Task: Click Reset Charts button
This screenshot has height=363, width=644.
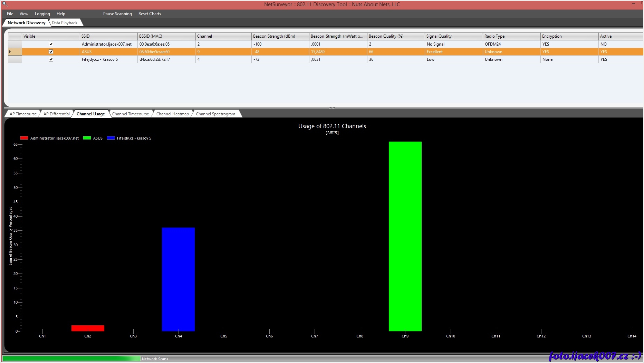Action: pyautogui.click(x=150, y=14)
